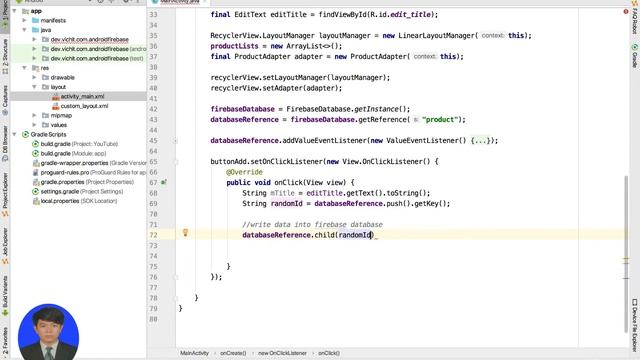Expand the first dev.vichit.com.androidfirebase package
Image resolution: width=640 pixels, height=360 pixels.
34,40
